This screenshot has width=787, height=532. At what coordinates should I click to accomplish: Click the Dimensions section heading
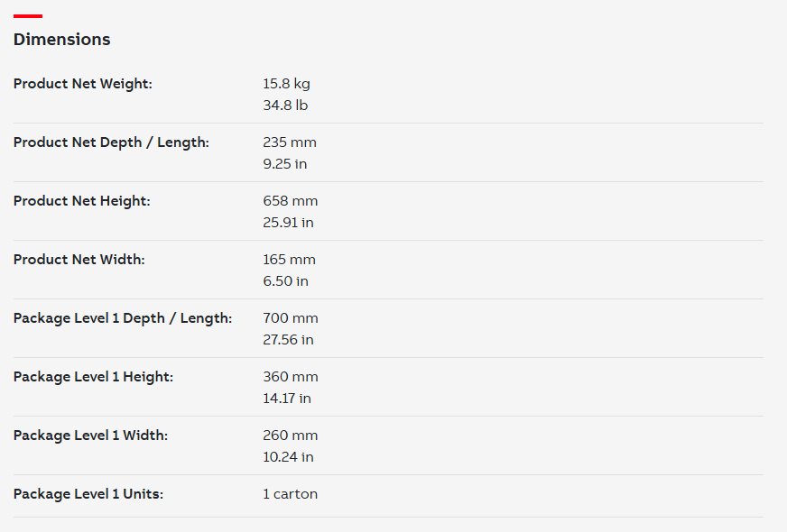(x=61, y=39)
